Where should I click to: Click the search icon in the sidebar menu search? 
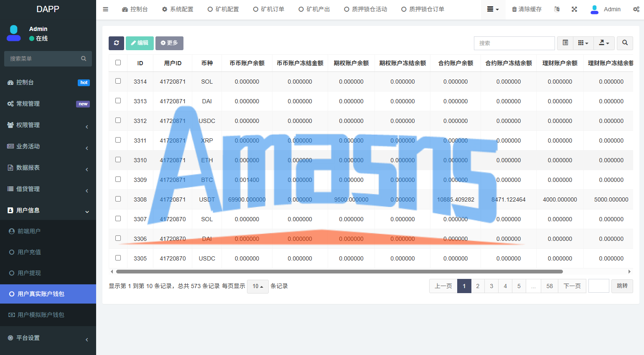tap(84, 59)
